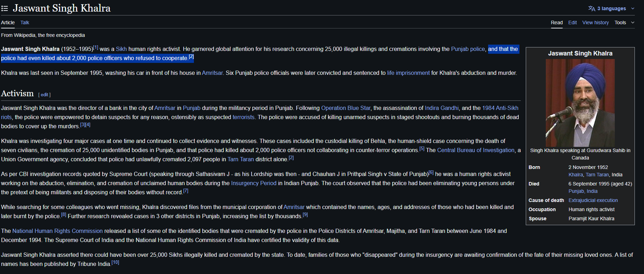The width and height of the screenshot is (644, 274).
Task: Click 'Punjab, India' link under Died
Action: pos(583,191)
